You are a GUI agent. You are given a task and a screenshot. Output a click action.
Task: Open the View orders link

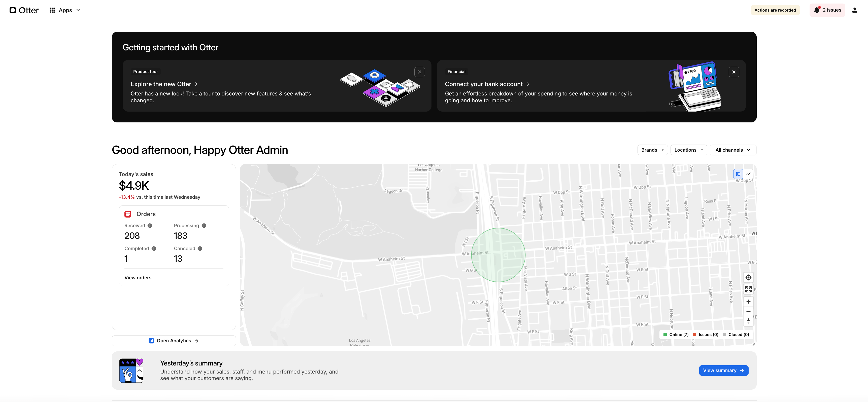[138, 278]
